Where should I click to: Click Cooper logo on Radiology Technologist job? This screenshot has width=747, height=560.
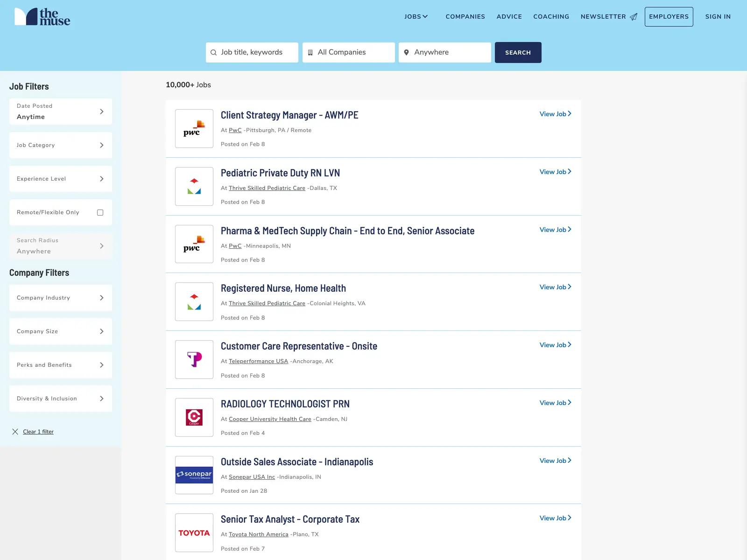[x=194, y=417]
